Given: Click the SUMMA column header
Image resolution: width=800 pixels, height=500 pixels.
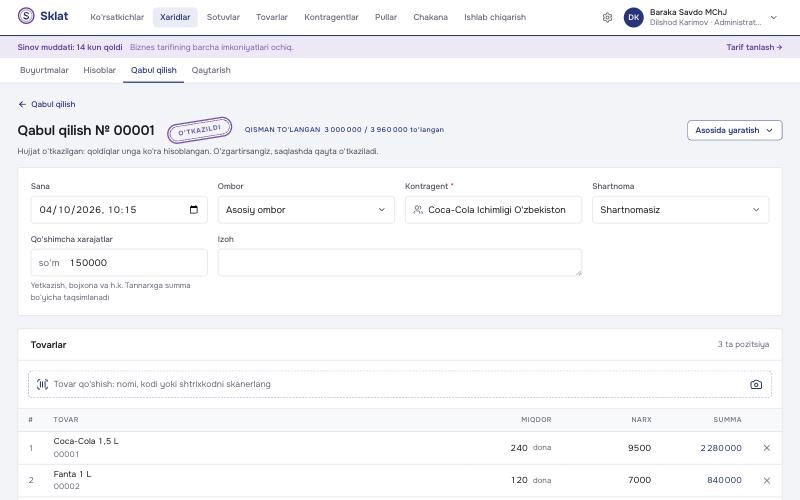Looking at the screenshot, I should click(728, 419).
